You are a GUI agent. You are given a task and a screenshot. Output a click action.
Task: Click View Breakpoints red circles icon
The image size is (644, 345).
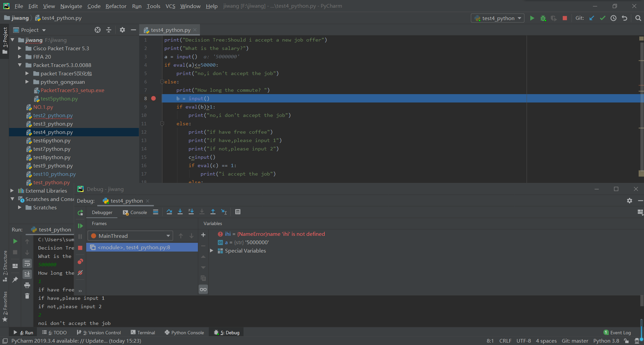(x=80, y=261)
